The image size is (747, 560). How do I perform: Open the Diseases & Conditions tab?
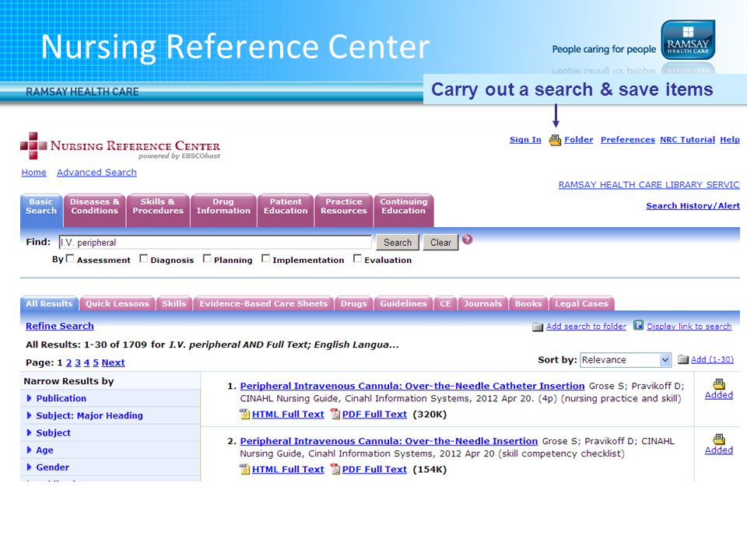[x=94, y=210]
